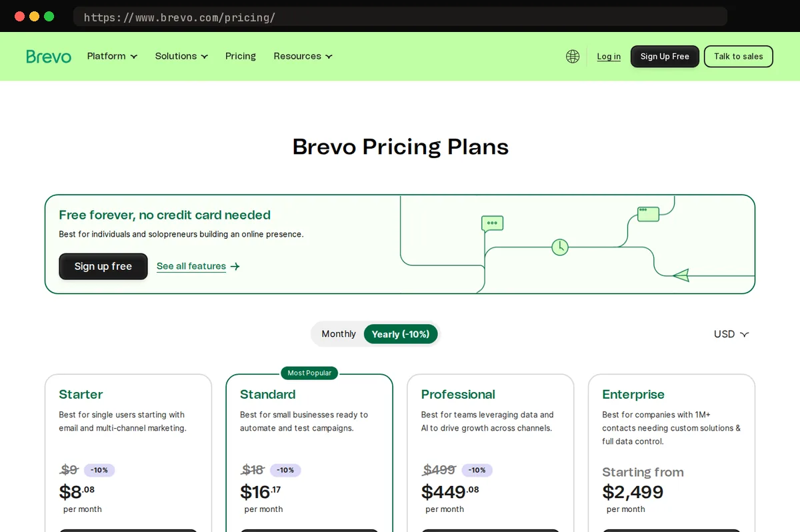Click the Standard plan title
800x532 pixels.
pos(267,395)
